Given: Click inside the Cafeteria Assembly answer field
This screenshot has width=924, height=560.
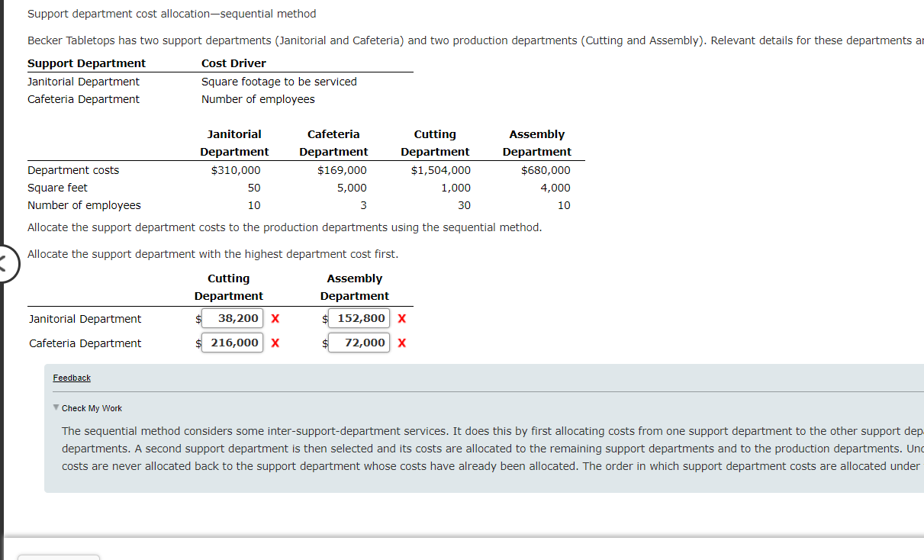Looking at the screenshot, I should [x=359, y=343].
